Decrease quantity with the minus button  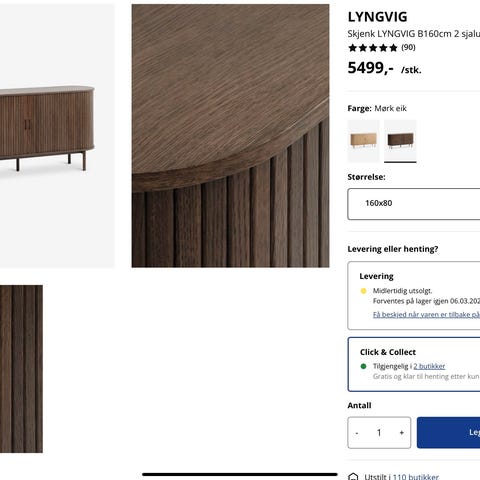357,433
